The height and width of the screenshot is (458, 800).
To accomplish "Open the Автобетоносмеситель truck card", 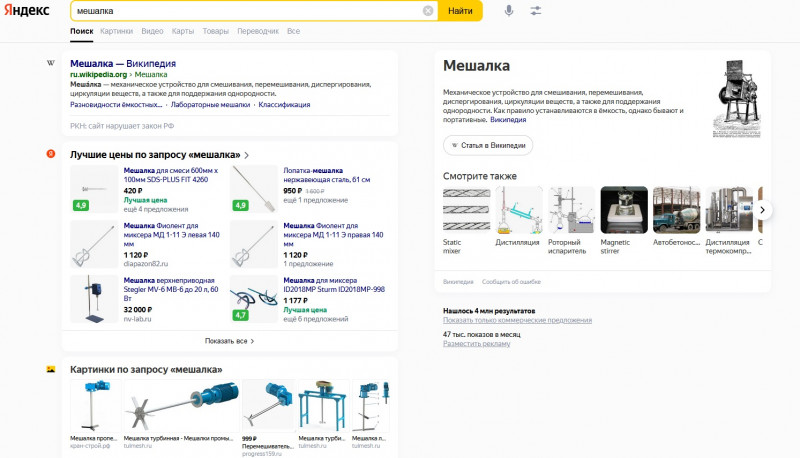I will (x=677, y=217).
